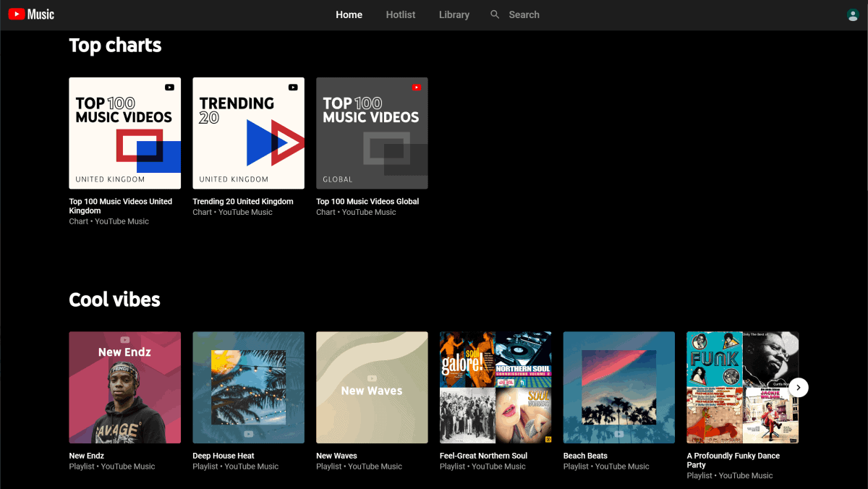Open Feel-Great Northern Soul playlist cover
This screenshot has height=489, width=868.
click(x=495, y=387)
